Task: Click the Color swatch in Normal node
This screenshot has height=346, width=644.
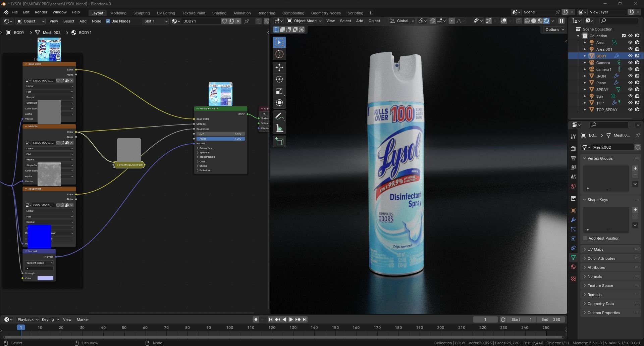Action: [x=45, y=278]
